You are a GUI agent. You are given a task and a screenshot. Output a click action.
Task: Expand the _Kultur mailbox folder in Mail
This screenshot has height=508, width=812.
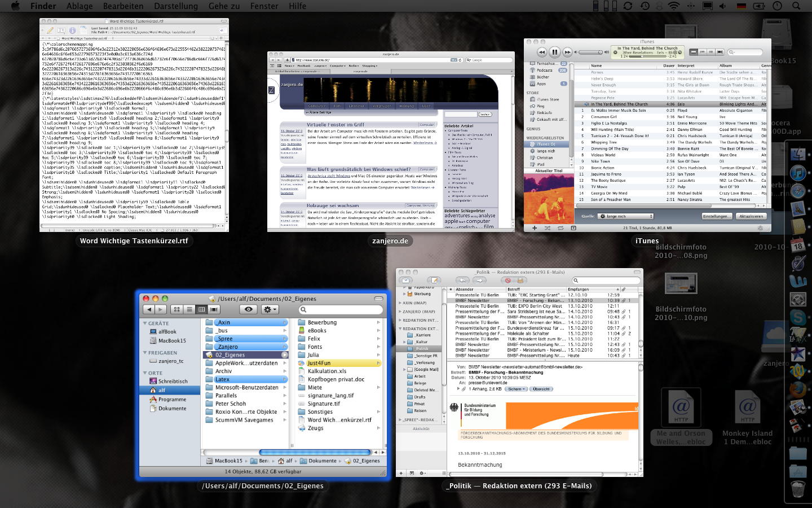(404, 341)
